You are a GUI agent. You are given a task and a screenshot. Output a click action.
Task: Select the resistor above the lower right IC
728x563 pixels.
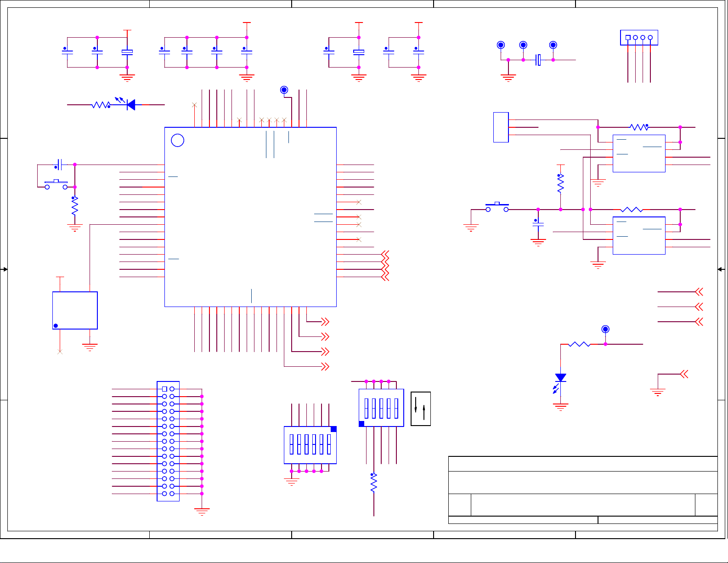[x=632, y=209]
